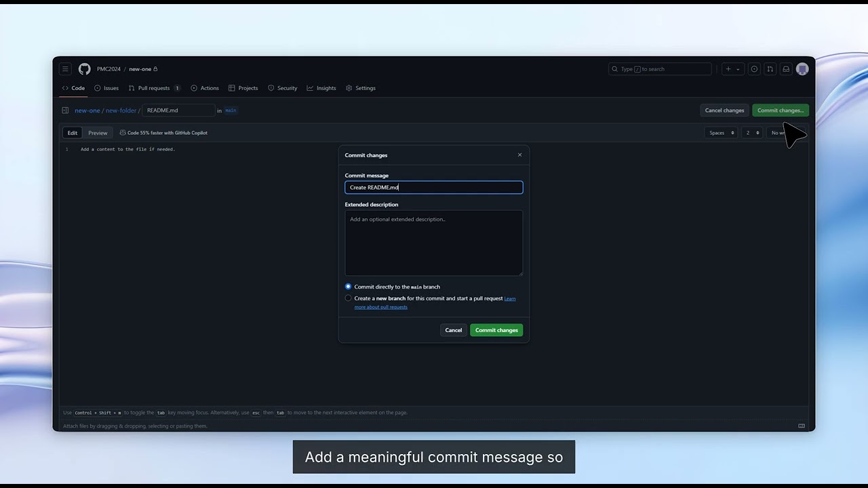Click the README.md file name field

click(x=178, y=110)
